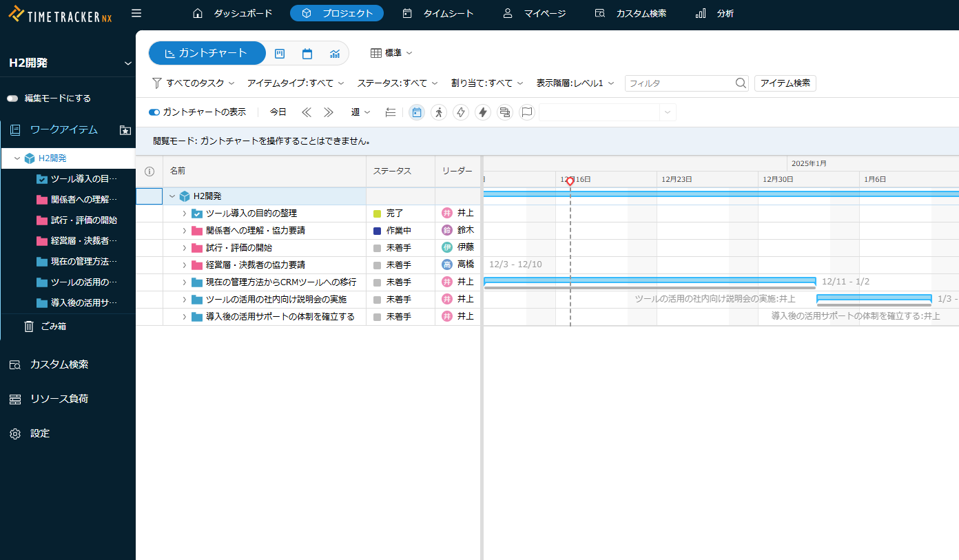Open 割り当て:すべて dropdown
959x560 pixels.
coord(487,83)
